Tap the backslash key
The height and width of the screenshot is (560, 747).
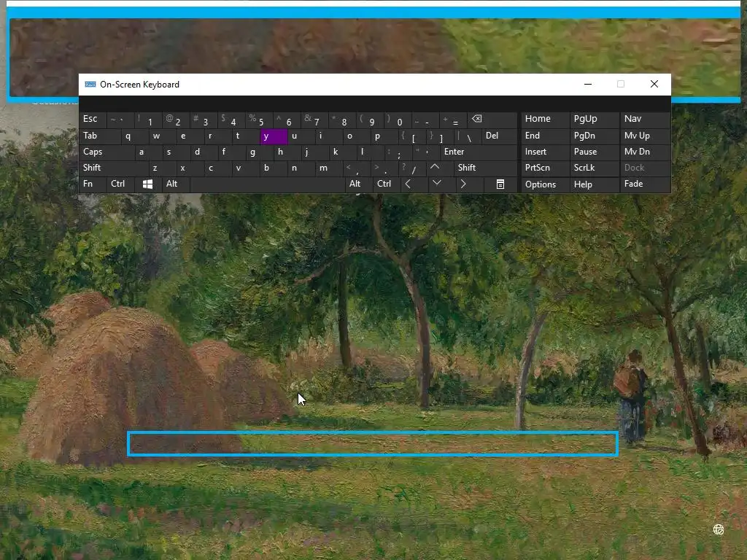467,136
